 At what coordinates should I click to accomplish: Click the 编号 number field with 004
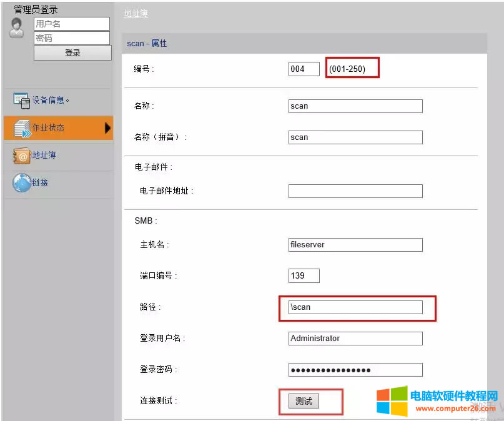(304, 69)
